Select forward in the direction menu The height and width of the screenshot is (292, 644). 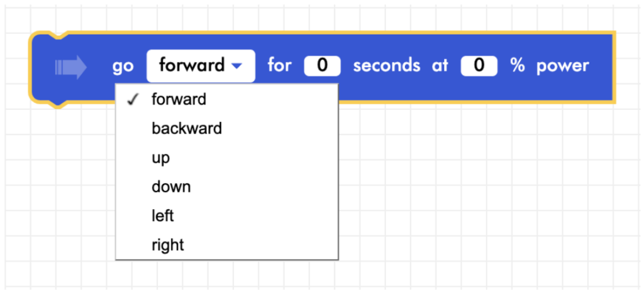179,99
